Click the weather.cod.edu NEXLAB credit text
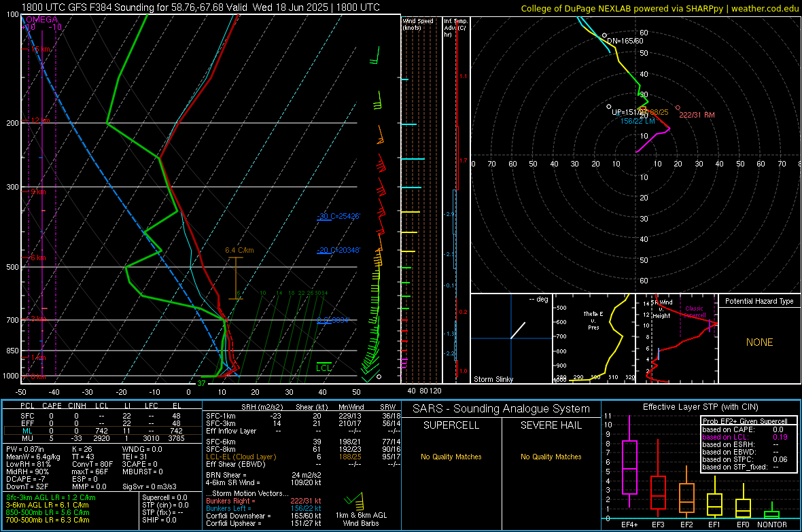The image size is (802, 532). pyautogui.click(x=659, y=9)
